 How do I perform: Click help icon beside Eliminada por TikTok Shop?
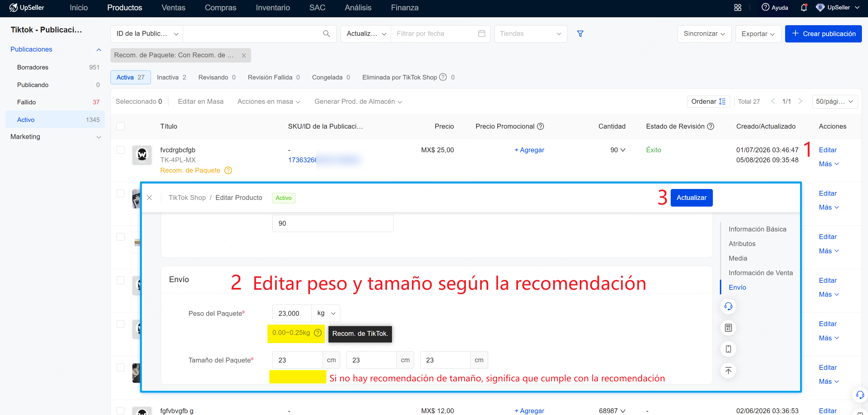point(443,77)
